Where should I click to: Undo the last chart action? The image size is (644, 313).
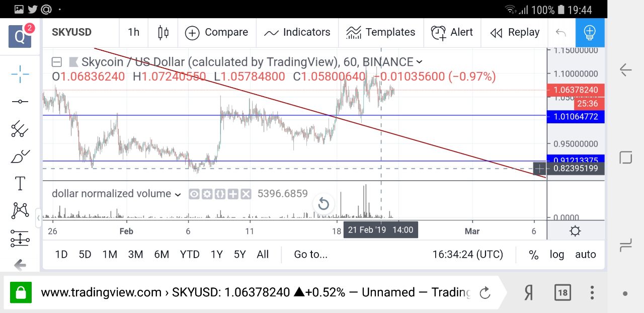coord(560,33)
